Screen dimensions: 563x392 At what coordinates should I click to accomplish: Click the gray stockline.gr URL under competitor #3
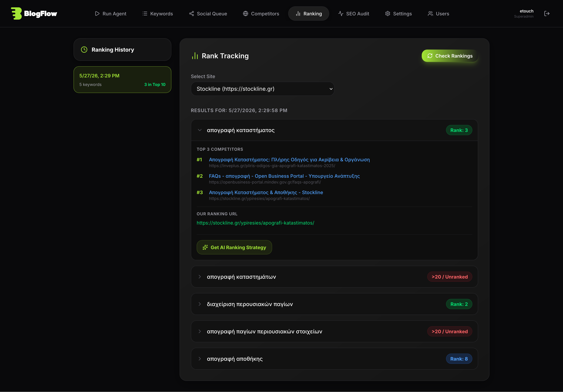259,198
